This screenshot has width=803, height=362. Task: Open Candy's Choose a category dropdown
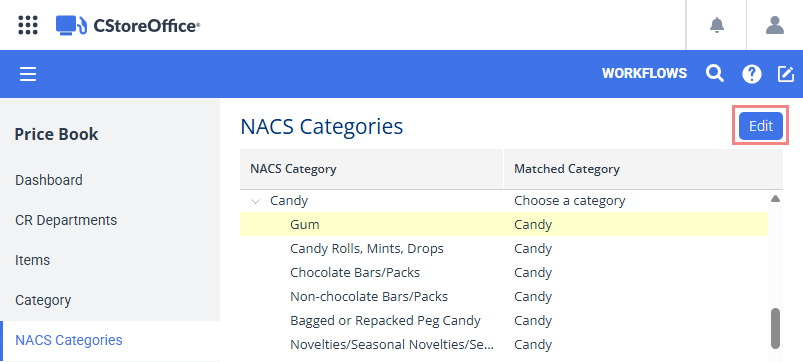click(x=569, y=201)
